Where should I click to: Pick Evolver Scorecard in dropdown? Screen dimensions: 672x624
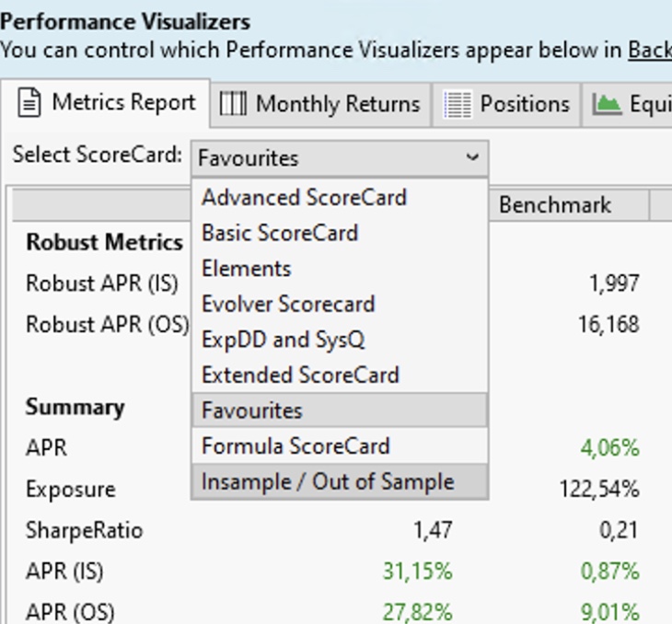pos(288,304)
